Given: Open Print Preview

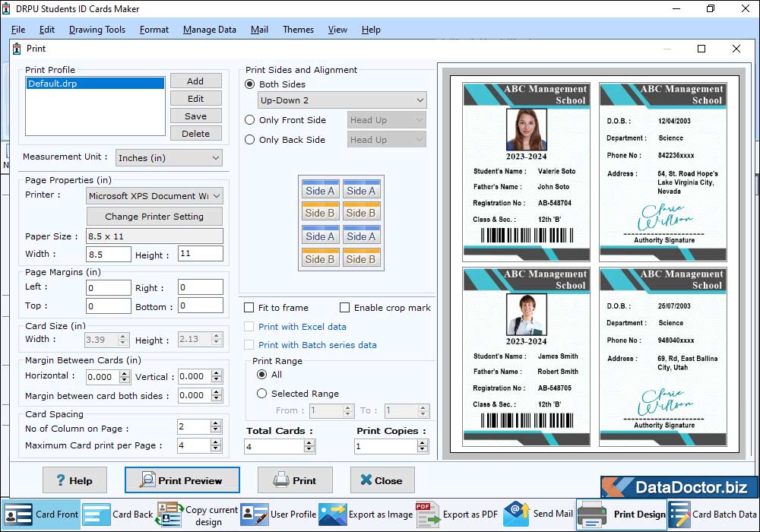Looking at the screenshot, I should (182, 480).
